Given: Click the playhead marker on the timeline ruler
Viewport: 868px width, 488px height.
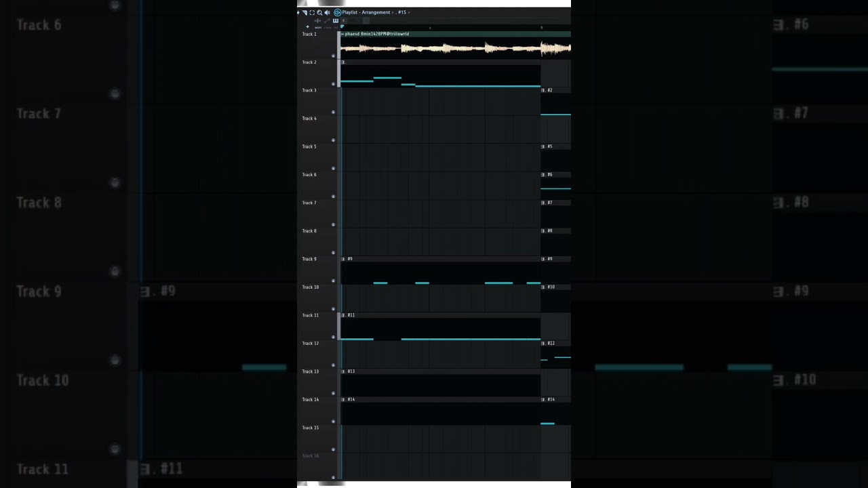Looking at the screenshot, I should [342, 27].
